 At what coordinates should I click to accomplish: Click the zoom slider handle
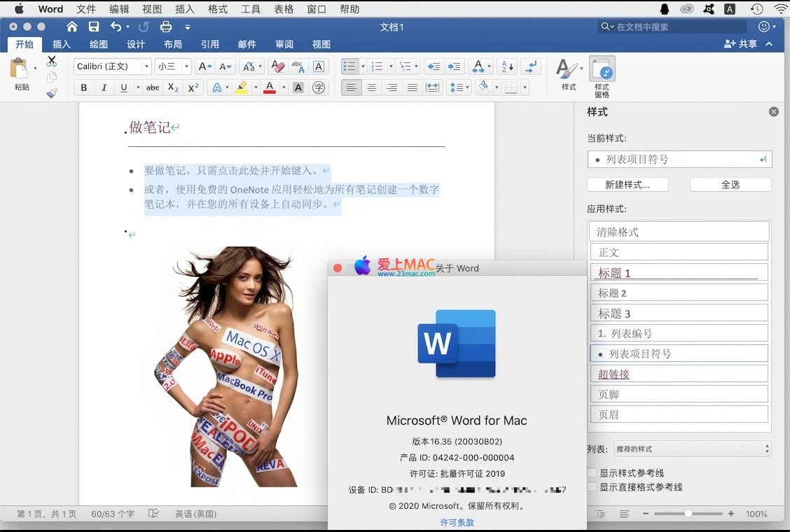pos(688,514)
